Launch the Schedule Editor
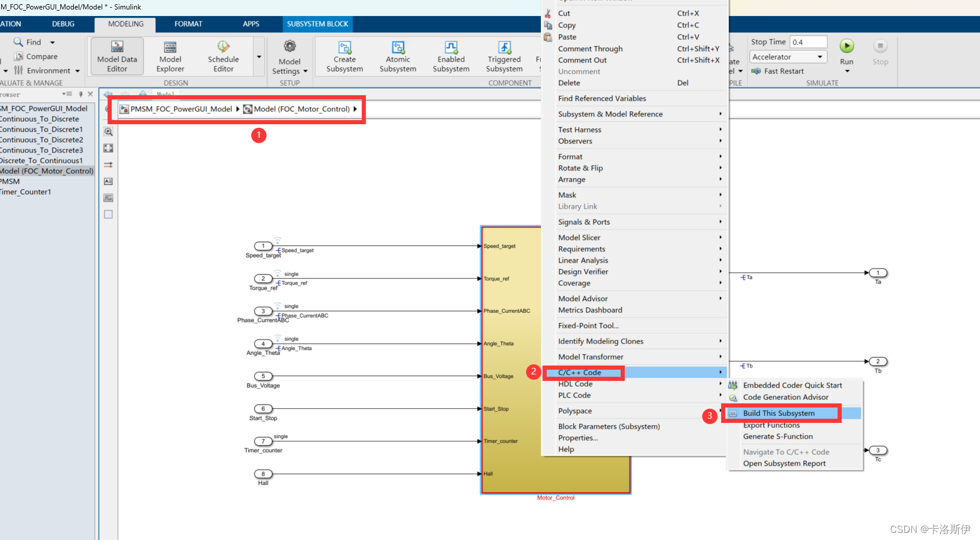 [223, 56]
